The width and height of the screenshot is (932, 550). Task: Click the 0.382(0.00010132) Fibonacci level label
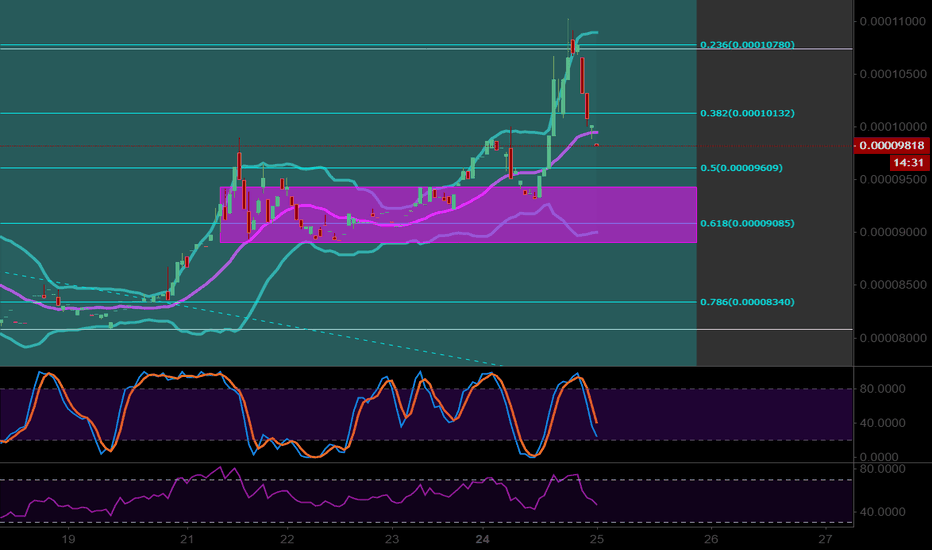coord(747,113)
